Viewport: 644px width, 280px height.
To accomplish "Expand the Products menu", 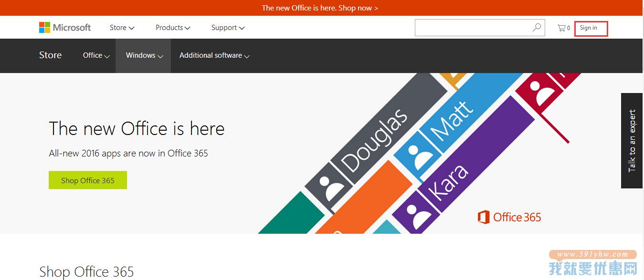I will click(173, 28).
